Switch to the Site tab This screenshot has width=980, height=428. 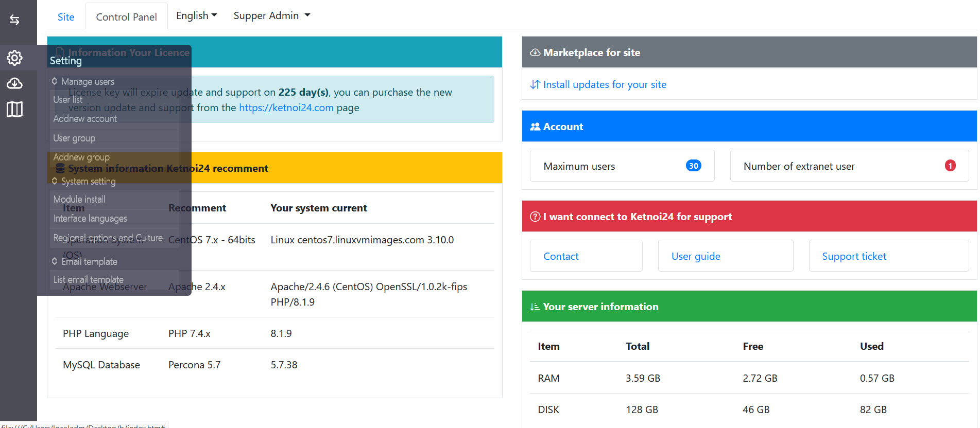66,17
